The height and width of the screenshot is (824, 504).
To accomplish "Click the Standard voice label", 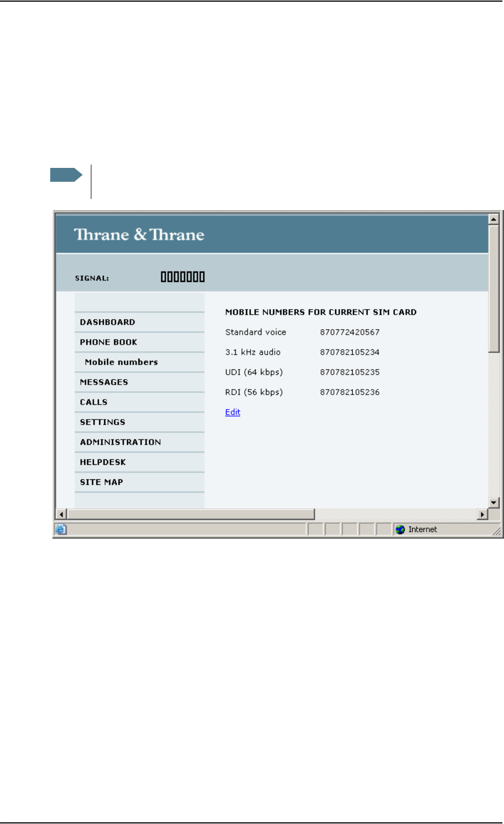I will [256, 332].
